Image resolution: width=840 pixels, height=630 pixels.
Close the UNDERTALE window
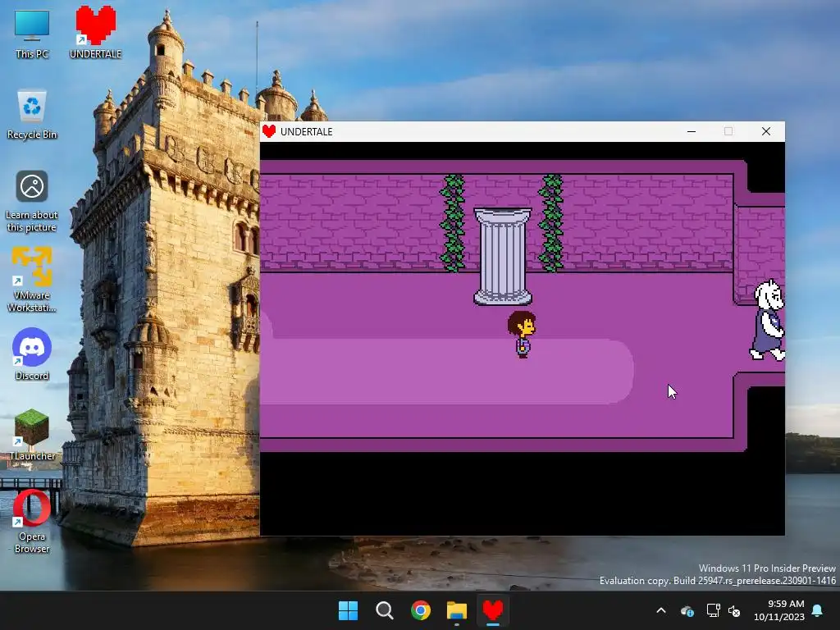pyautogui.click(x=766, y=131)
